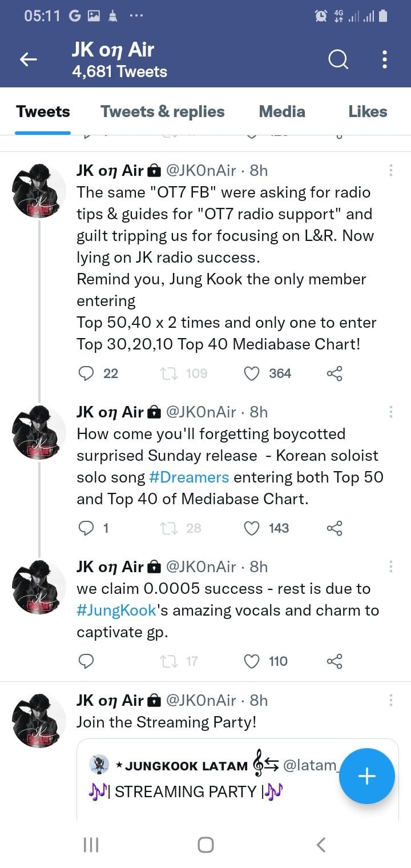The height and width of the screenshot is (868, 411).
Task: Like the tweet with 110 likes
Action: 252,661
